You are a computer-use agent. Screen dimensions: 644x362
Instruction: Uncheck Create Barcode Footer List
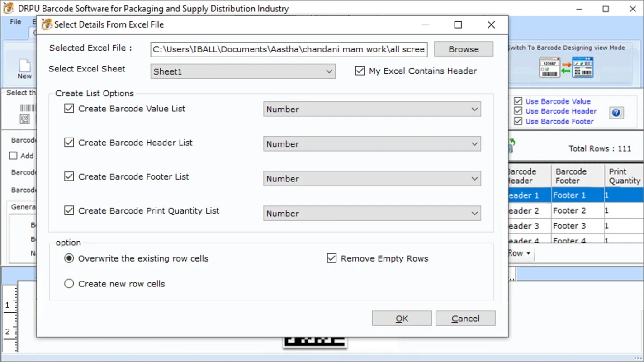click(69, 176)
